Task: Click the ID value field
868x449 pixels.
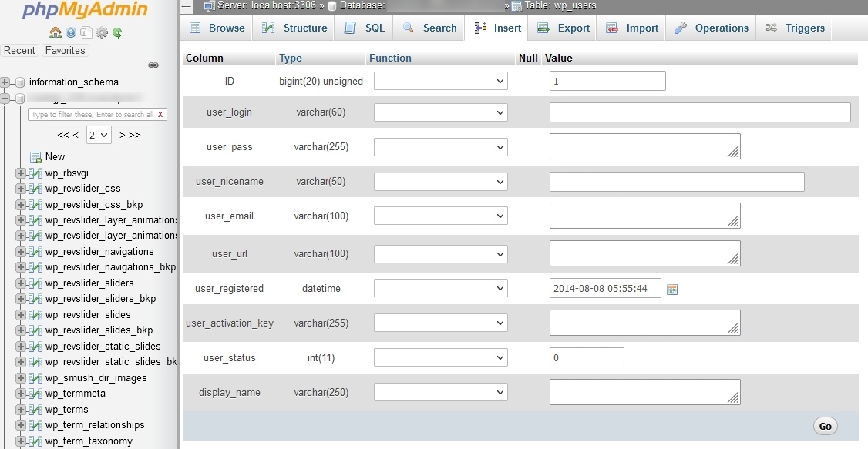Action: pos(607,81)
